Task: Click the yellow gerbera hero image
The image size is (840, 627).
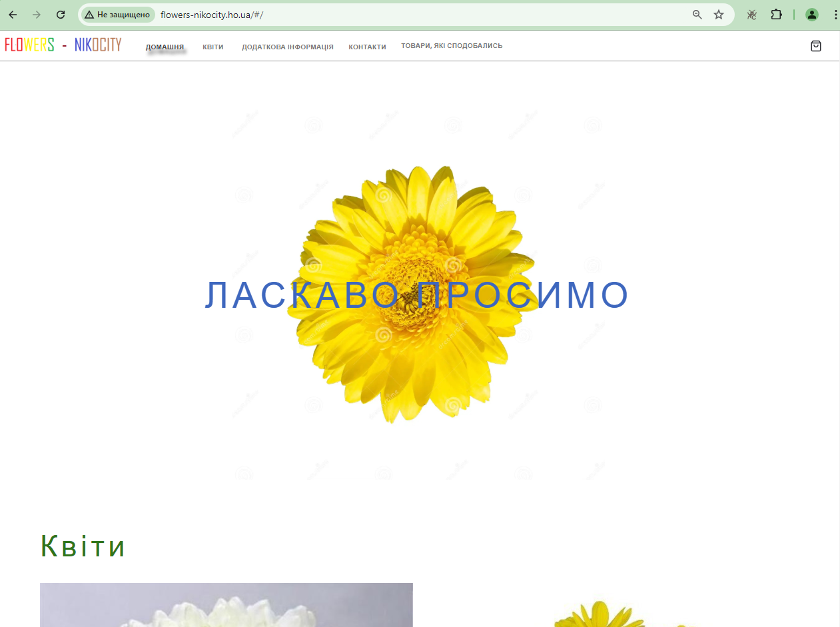Action: click(x=413, y=293)
